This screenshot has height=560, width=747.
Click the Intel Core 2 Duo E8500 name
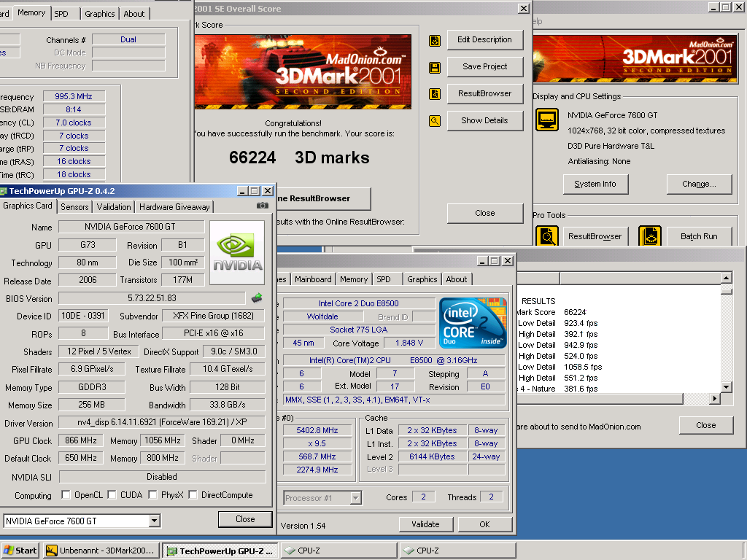[x=359, y=303]
